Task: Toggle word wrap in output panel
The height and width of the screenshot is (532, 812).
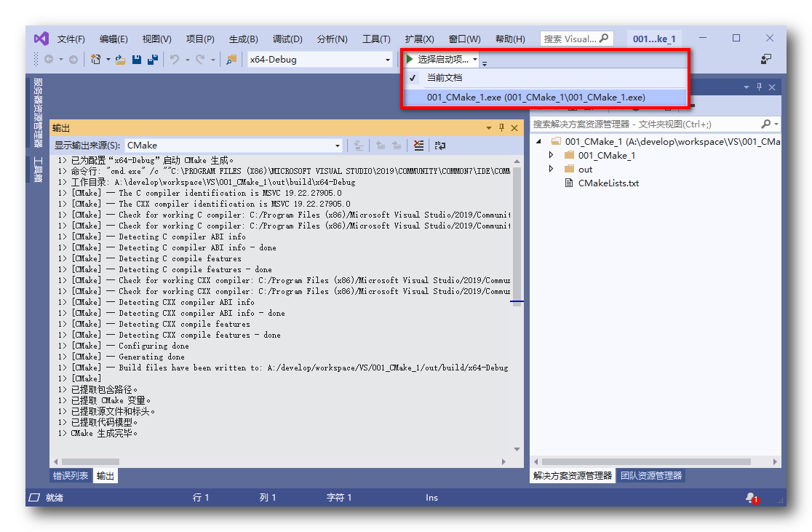Action: tap(440, 146)
